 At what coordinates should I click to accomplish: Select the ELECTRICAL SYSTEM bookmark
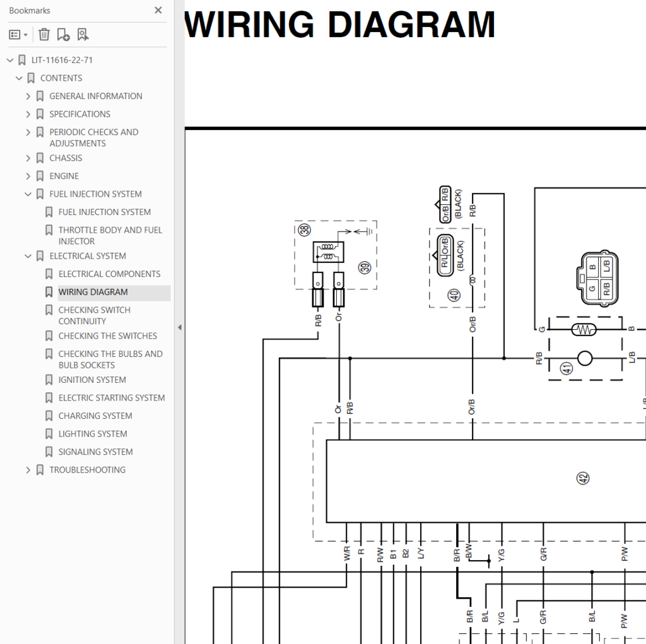click(x=88, y=256)
